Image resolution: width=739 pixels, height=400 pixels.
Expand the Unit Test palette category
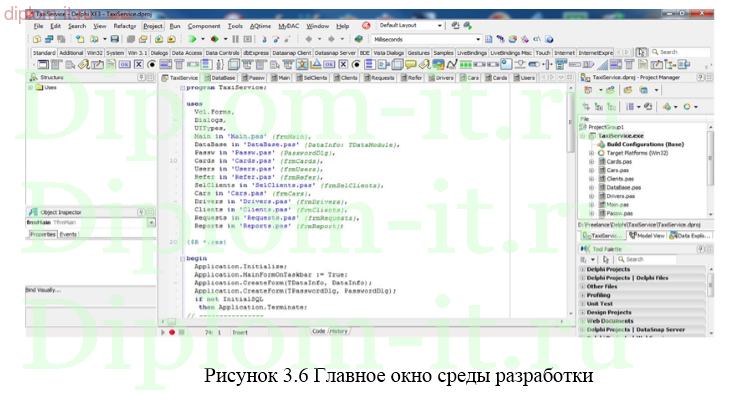tap(583, 304)
